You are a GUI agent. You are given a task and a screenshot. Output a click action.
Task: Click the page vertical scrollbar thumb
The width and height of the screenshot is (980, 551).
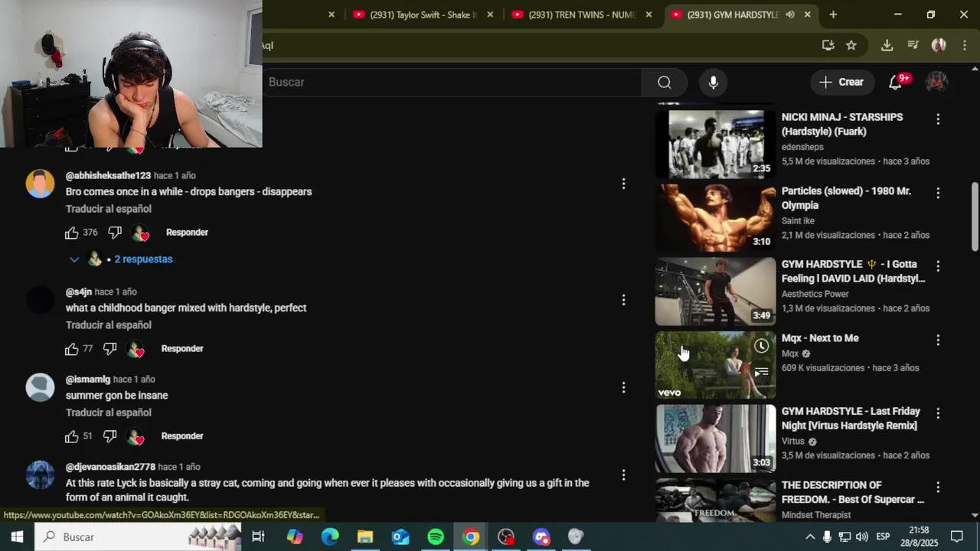click(975, 216)
